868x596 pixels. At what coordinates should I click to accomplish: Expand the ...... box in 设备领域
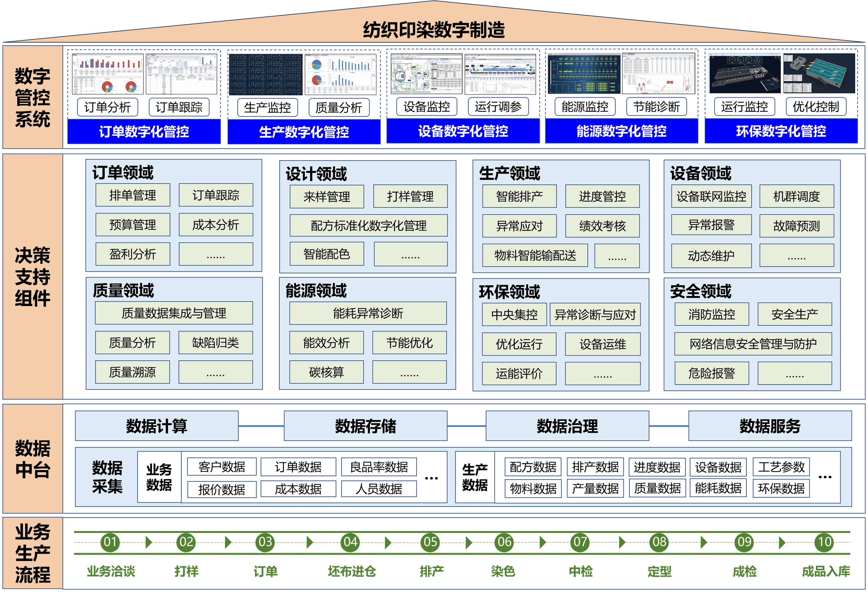coord(796,255)
